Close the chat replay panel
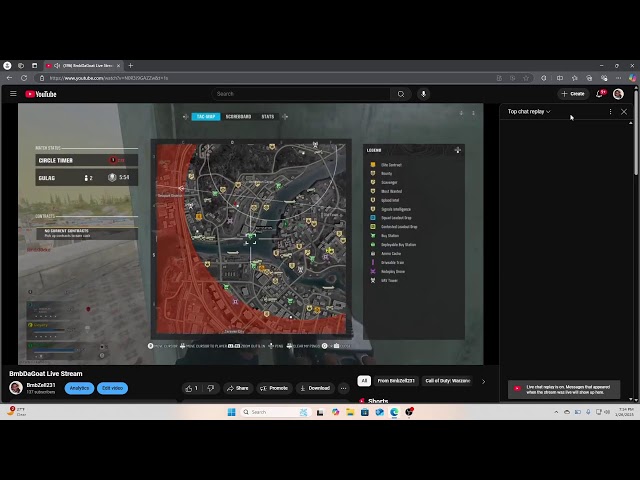The height and width of the screenshot is (480, 640). pos(624,111)
